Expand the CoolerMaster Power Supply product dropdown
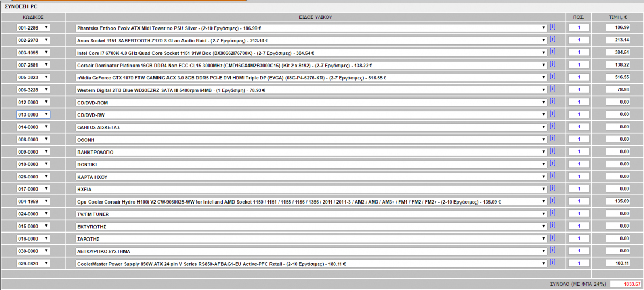 [311, 263]
